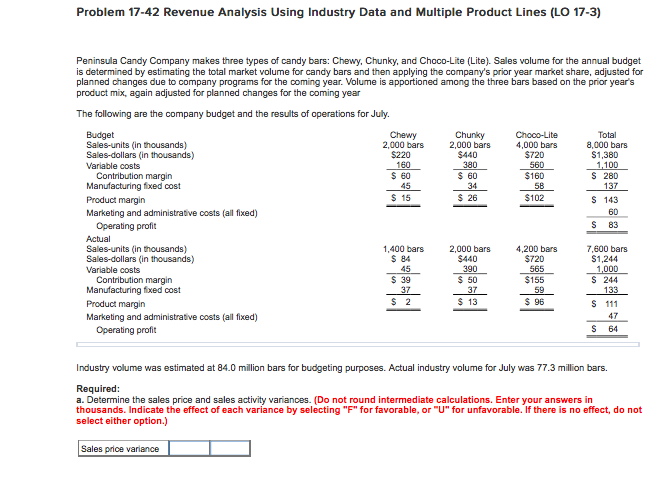Select the 'Chunky' column header
Viewport: 660px width, 481px height.
tap(470, 135)
